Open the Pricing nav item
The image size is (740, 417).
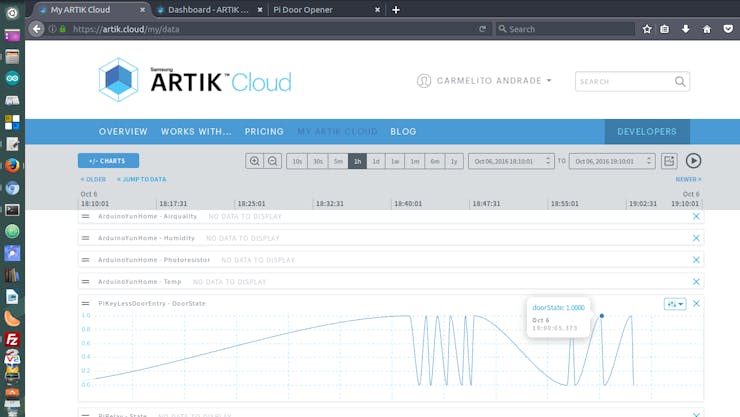(264, 132)
